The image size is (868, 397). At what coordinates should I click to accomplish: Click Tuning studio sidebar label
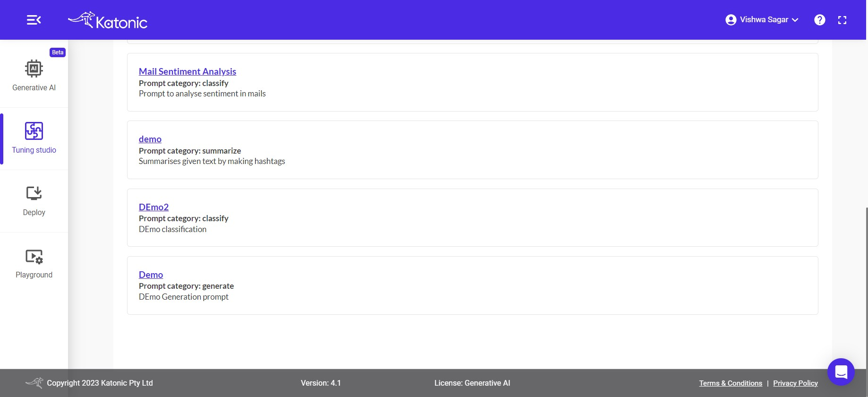click(34, 150)
